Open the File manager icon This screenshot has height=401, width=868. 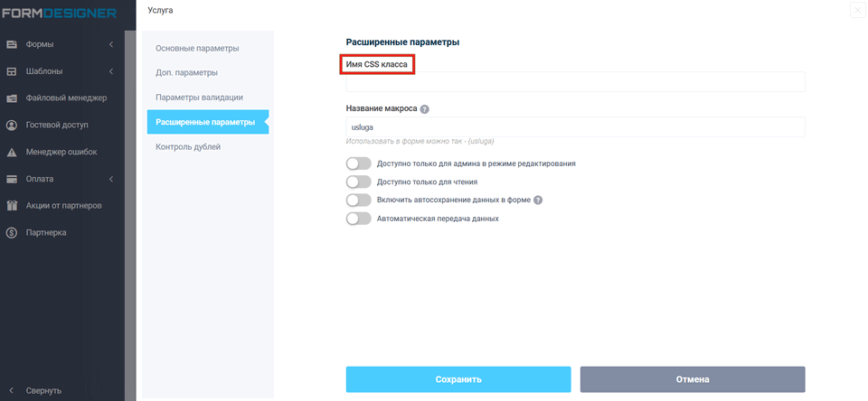point(12,98)
